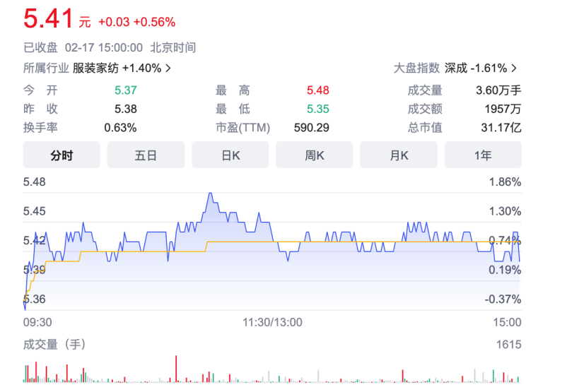Click the highest peak of the intraday line
This screenshot has height=392, width=567.
pyautogui.click(x=210, y=193)
